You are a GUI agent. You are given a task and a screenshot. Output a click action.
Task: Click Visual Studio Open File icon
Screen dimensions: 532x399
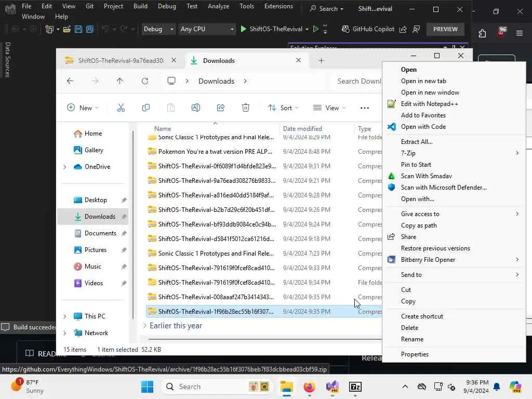[67, 29]
